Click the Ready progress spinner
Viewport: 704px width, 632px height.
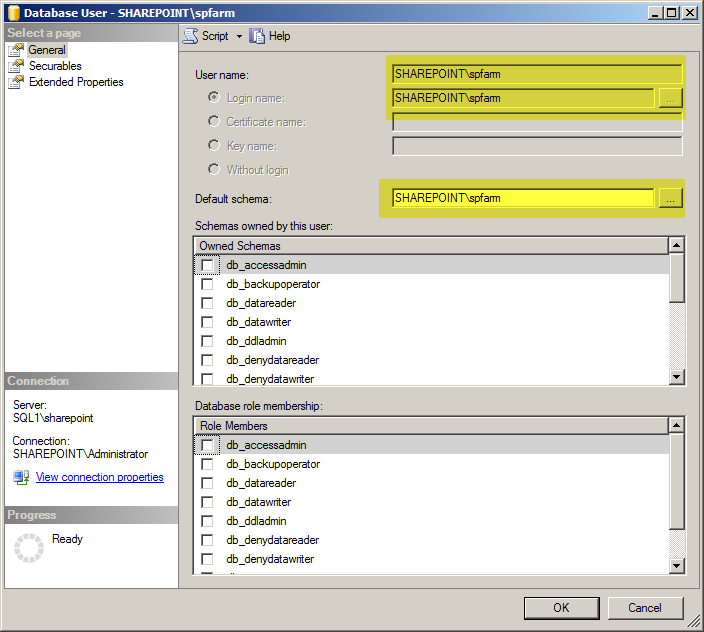29,548
